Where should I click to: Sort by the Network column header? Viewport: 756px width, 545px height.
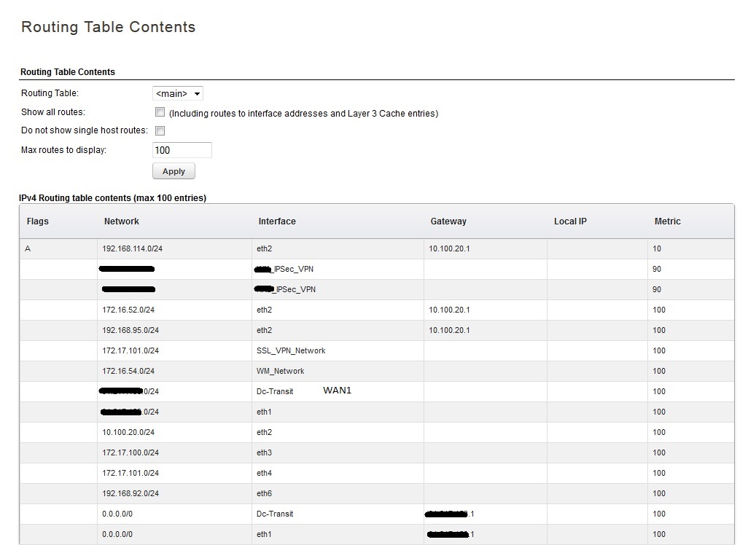tap(122, 221)
